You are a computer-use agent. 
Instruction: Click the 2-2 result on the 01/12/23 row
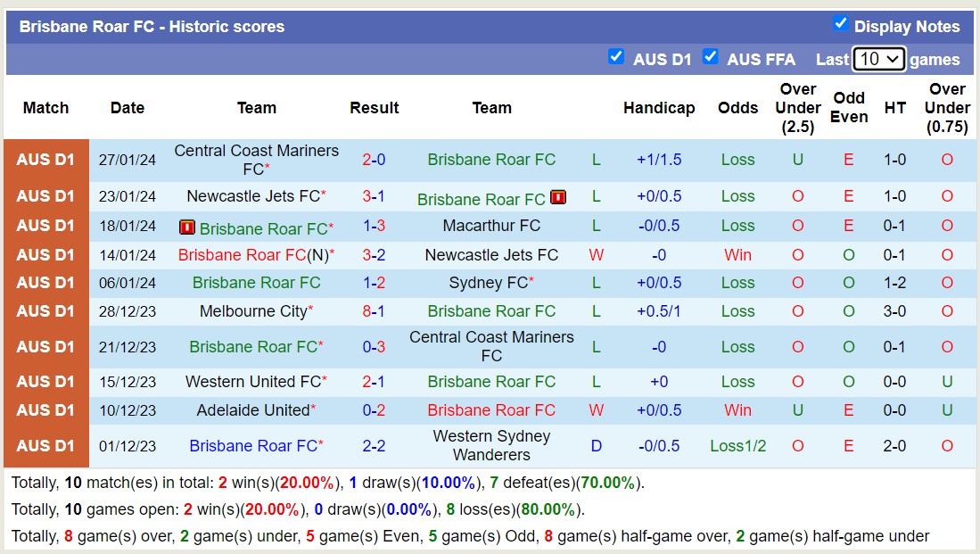tap(374, 445)
